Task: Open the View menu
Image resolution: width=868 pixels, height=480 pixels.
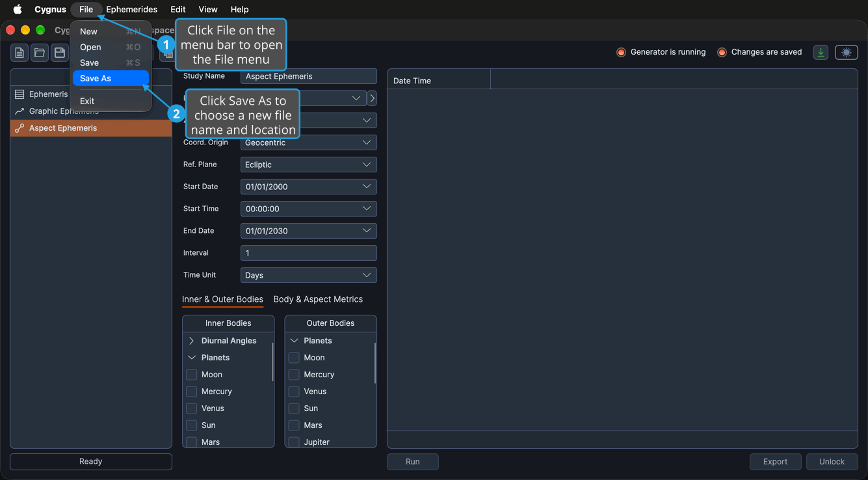Action: [208, 9]
